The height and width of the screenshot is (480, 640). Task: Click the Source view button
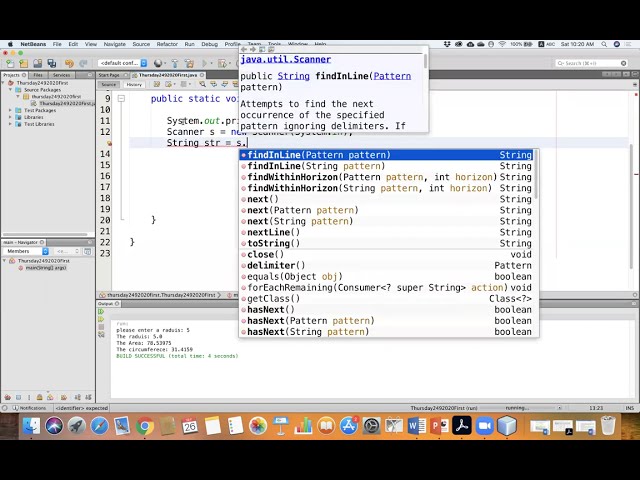pyautogui.click(x=109, y=84)
